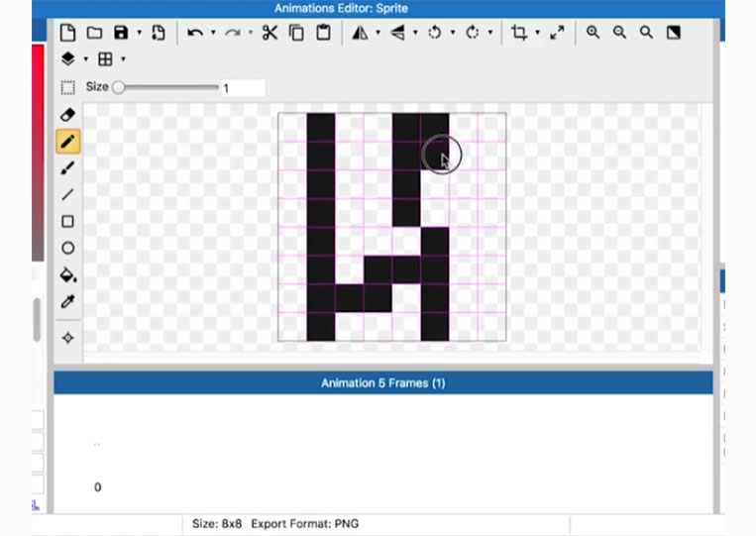The image size is (756, 536).
Task: Select the Eraser tool
Action: pos(68,115)
